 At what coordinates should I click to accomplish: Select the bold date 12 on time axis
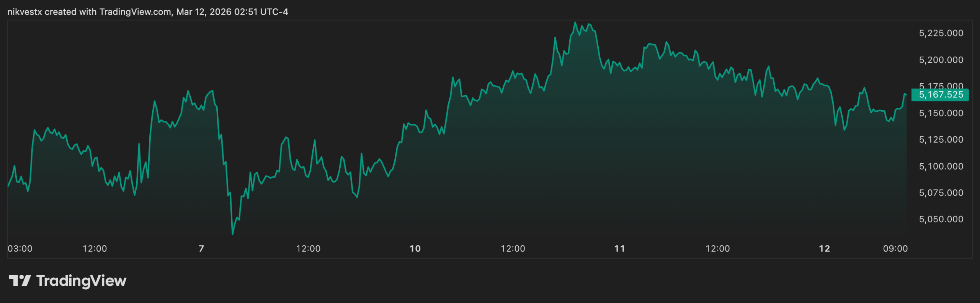pyautogui.click(x=824, y=249)
